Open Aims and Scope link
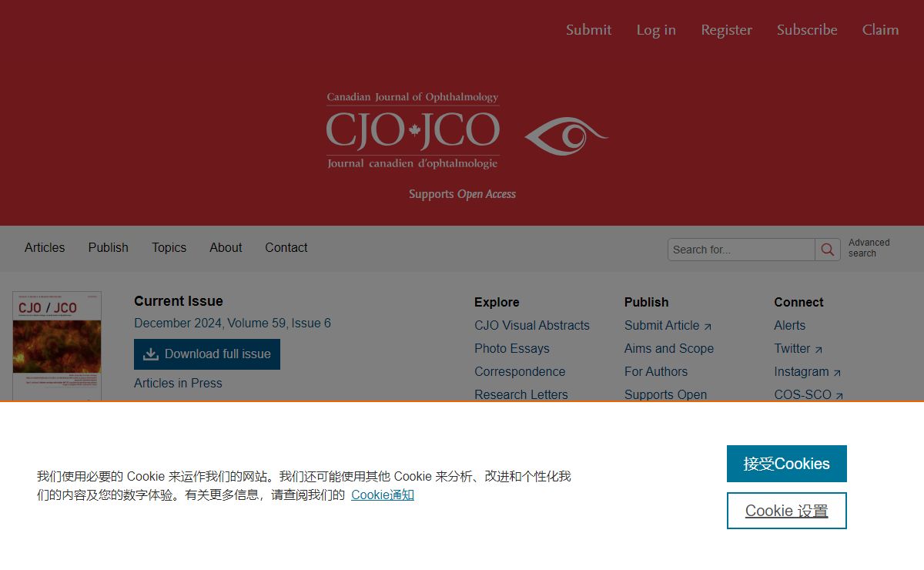The width and height of the screenshot is (924, 570). coord(669,349)
